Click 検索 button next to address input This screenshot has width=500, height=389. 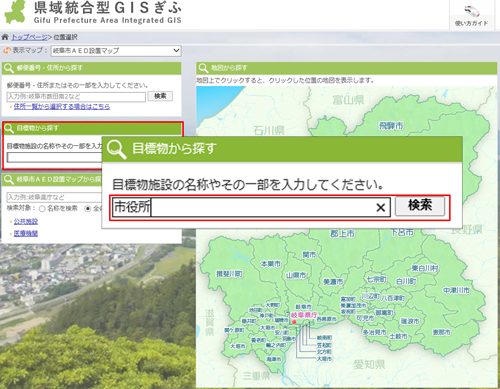click(x=160, y=96)
